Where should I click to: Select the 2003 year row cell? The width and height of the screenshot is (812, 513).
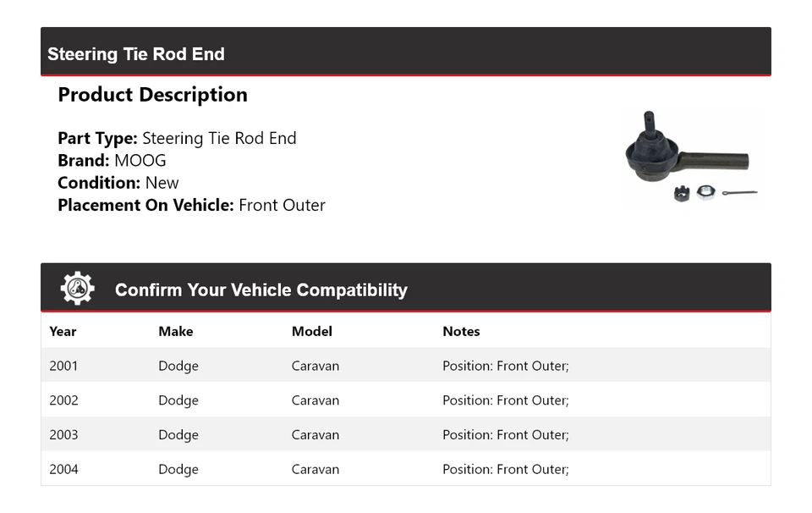pos(63,435)
